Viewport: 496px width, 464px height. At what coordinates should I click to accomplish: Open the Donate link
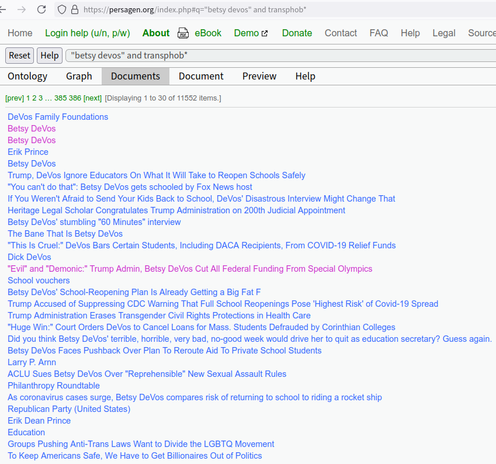(x=297, y=33)
